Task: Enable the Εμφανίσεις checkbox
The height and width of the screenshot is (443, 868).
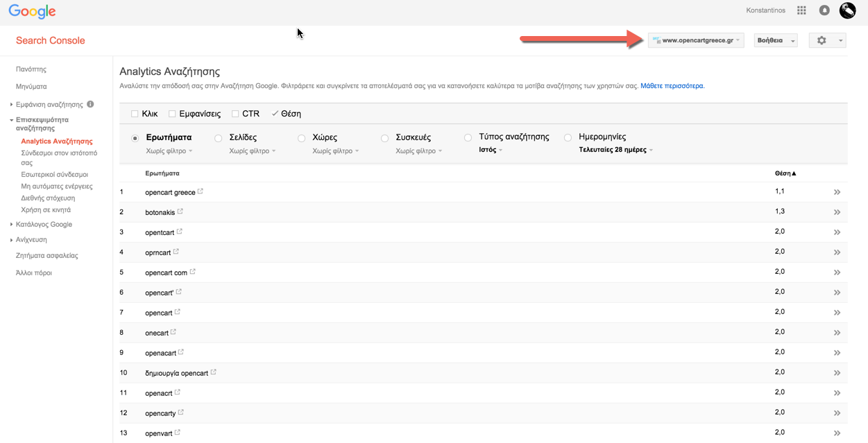Action: pyautogui.click(x=172, y=114)
